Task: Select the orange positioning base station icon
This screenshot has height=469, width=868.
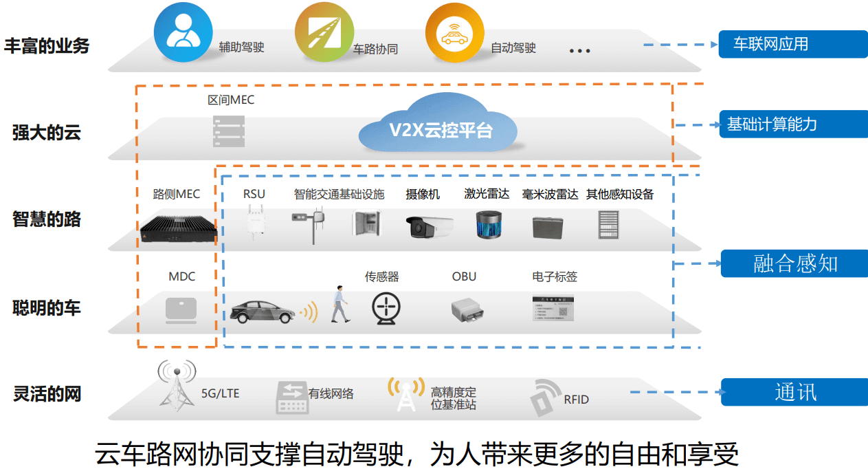Action: 406,393
